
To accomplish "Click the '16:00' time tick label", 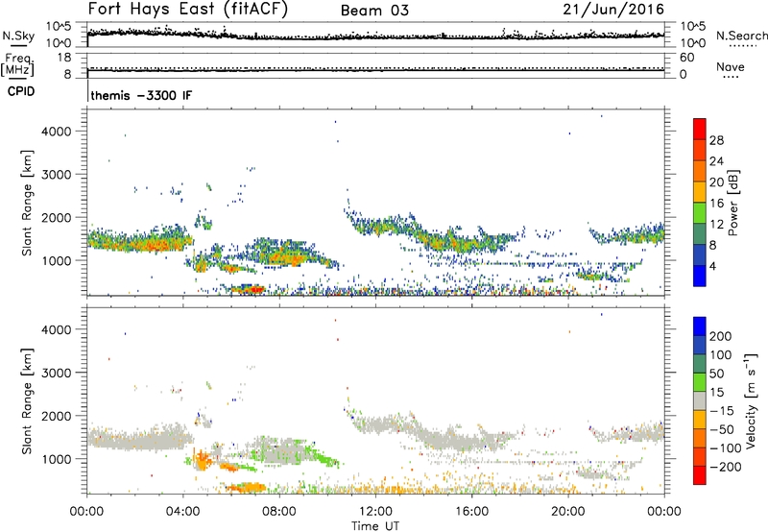I will tap(471, 512).
